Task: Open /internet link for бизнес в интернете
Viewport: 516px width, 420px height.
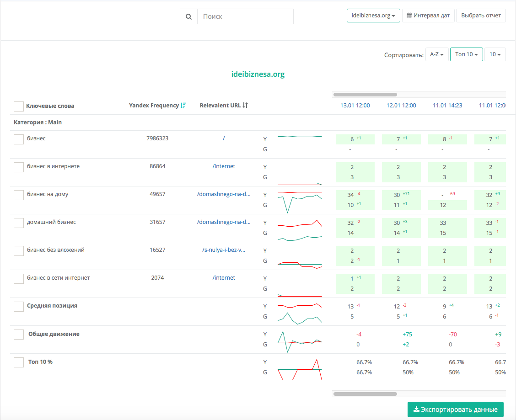Action: [224, 166]
